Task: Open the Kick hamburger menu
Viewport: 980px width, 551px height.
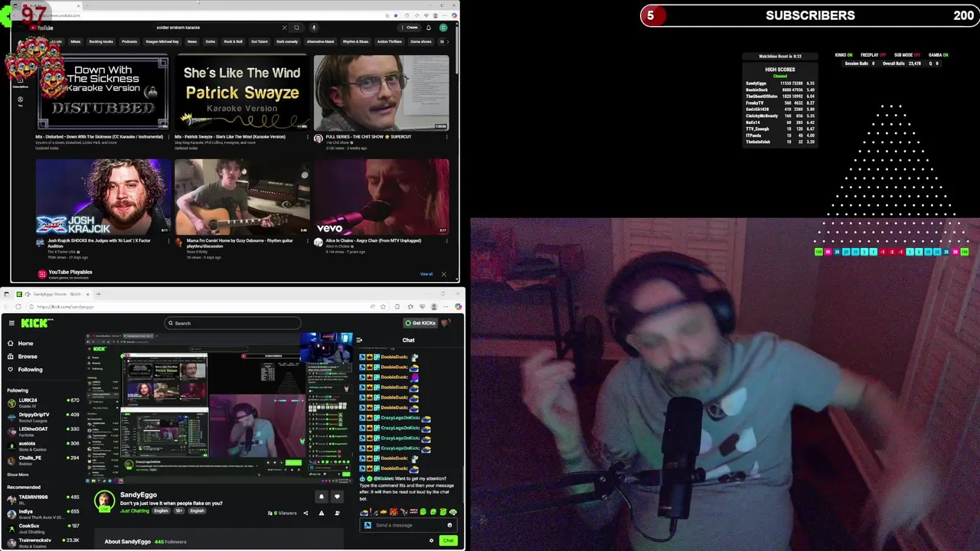Action: pyautogui.click(x=11, y=323)
